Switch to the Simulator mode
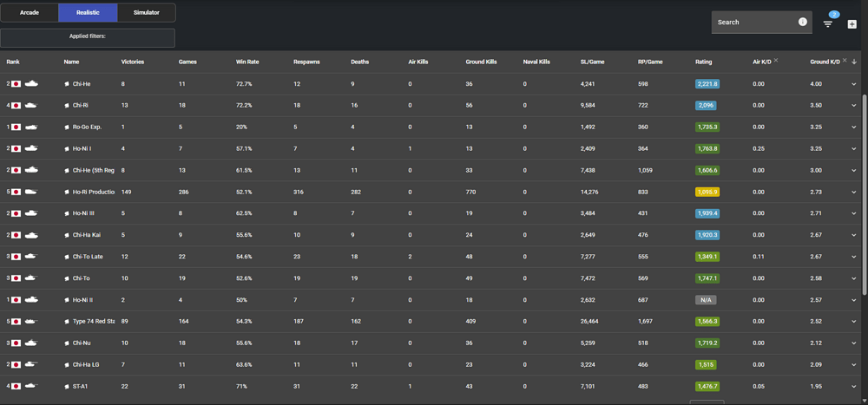The image size is (868, 405). 146,12
